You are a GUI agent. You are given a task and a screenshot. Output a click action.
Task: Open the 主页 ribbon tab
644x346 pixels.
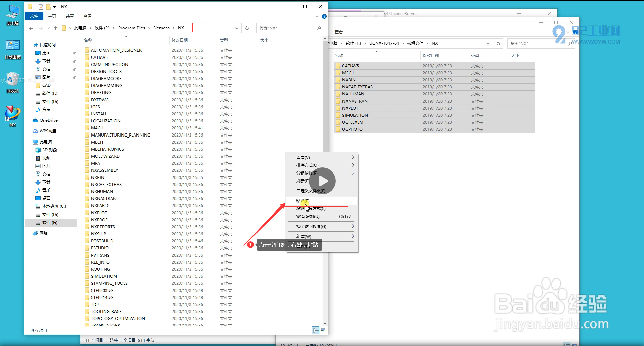point(52,16)
